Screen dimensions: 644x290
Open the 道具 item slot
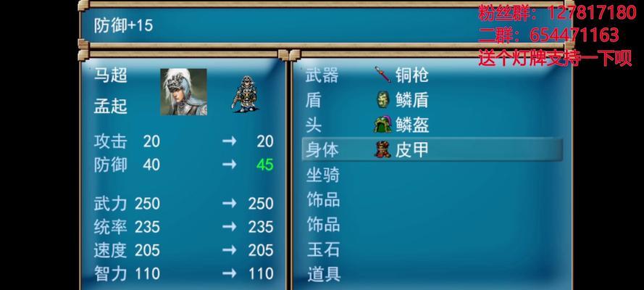(432, 274)
